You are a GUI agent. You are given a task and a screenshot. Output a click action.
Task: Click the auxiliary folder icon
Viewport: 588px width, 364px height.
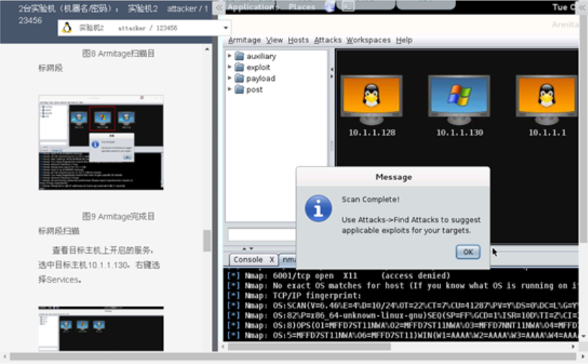(239, 56)
